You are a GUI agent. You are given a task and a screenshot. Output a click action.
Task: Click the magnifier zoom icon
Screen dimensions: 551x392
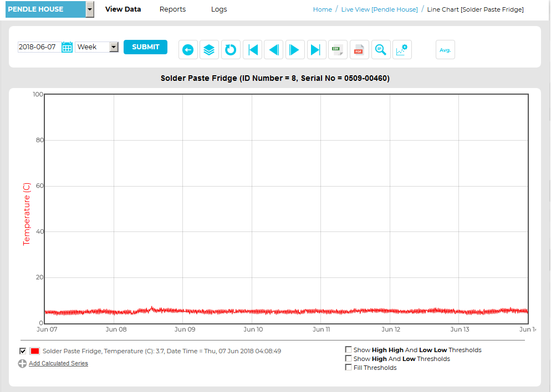tap(380, 50)
